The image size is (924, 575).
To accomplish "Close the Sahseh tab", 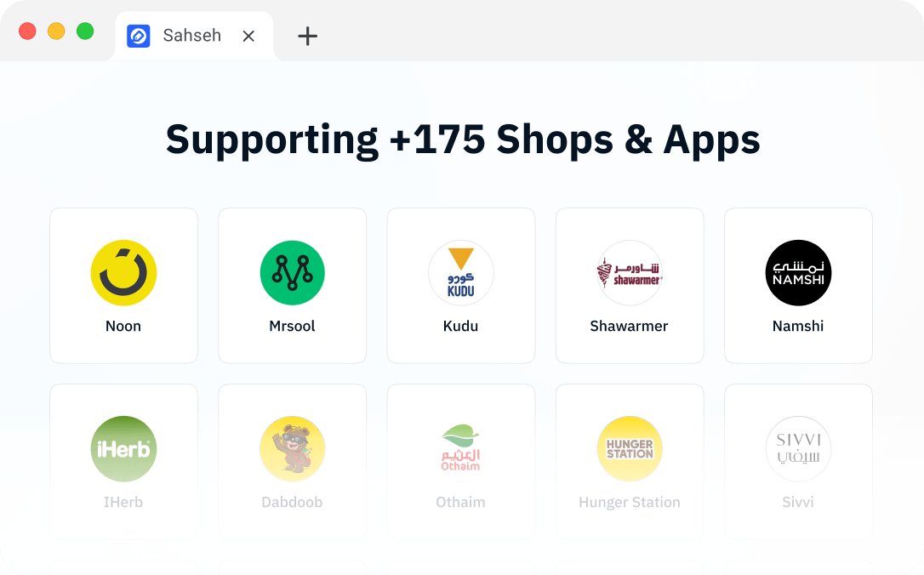I will click(x=248, y=36).
